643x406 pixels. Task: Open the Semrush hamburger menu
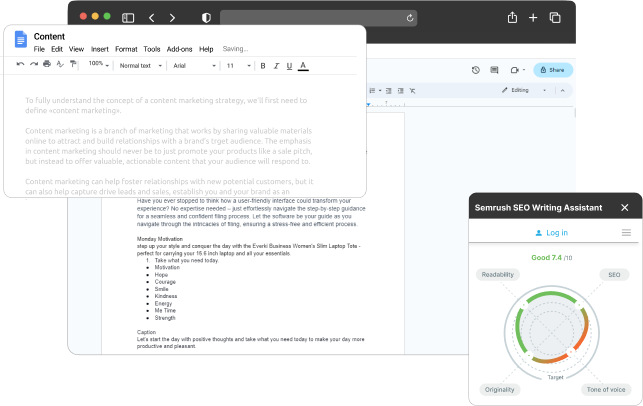click(x=626, y=233)
